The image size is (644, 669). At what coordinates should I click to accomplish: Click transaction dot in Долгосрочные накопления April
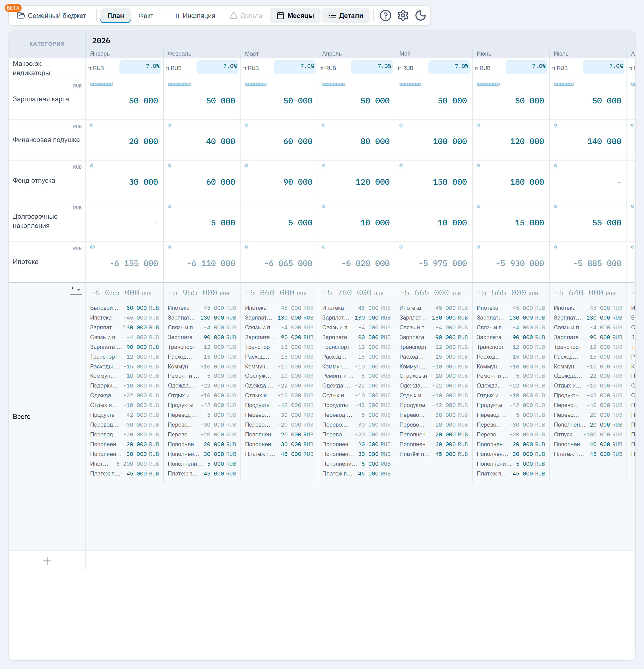click(x=324, y=207)
